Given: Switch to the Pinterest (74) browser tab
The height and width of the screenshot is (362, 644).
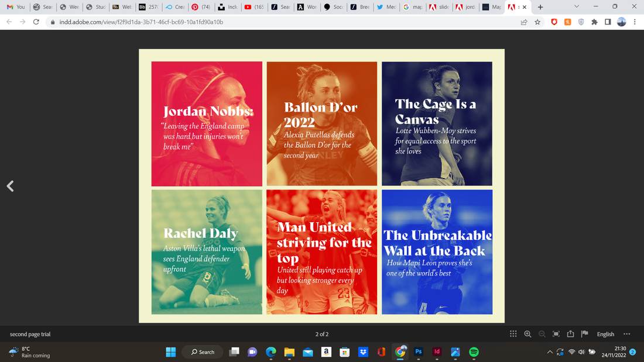Looking at the screenshot, I should click(x=201, y=7).
